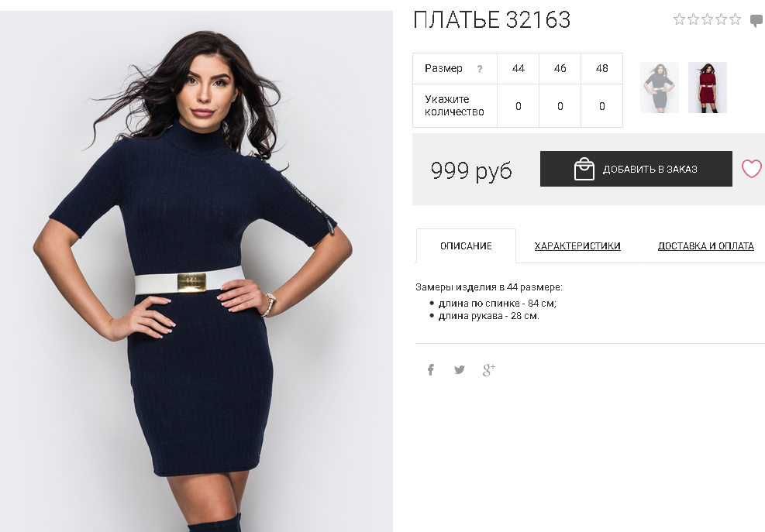Share on Twitter
The height and width of the screenshot is (532, 765).
[x=460, y=369]
